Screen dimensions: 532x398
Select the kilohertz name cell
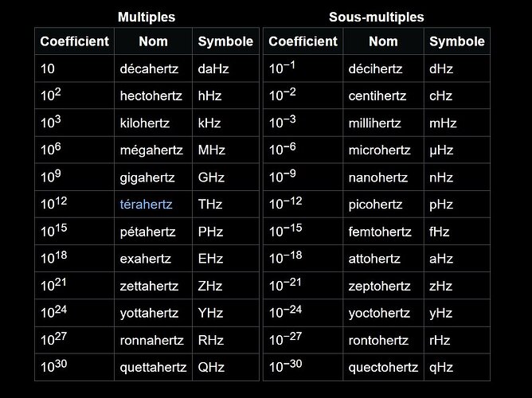click(154, 123)
